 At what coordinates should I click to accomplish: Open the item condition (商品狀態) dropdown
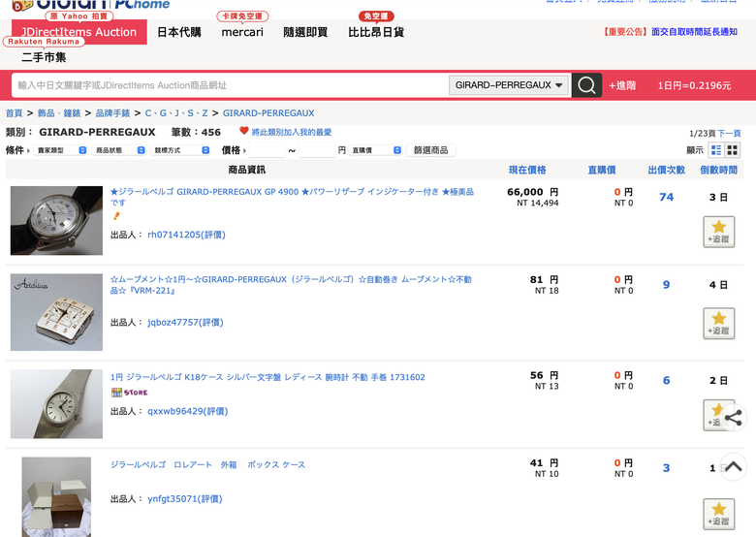click(118, 150)
